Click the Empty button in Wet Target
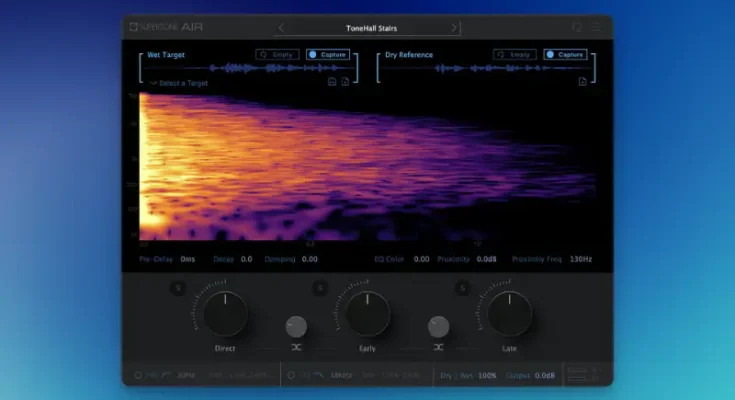 pyautogui.click(x=277, y=54)
